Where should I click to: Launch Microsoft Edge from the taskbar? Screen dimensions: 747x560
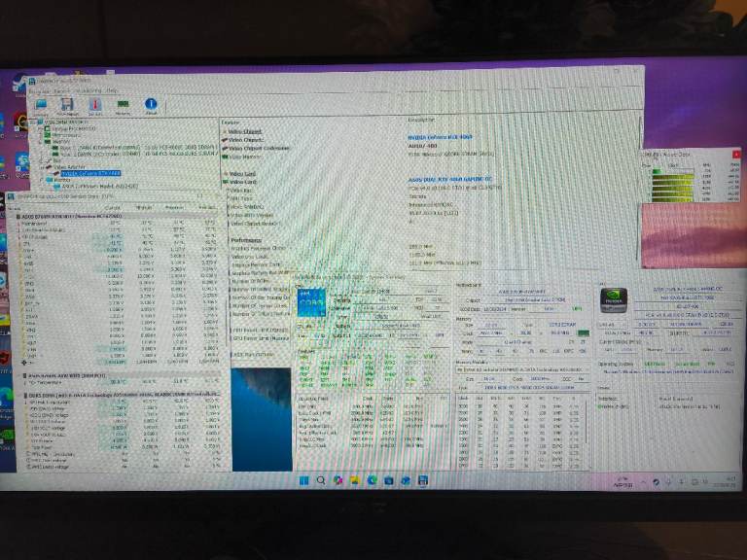click(x=373, y=480)
